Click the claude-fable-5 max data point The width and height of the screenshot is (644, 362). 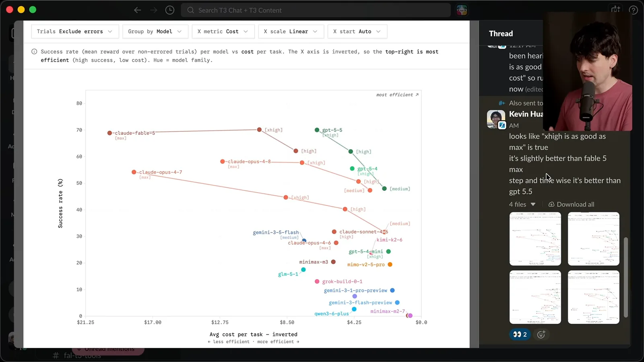click(109, 133)
